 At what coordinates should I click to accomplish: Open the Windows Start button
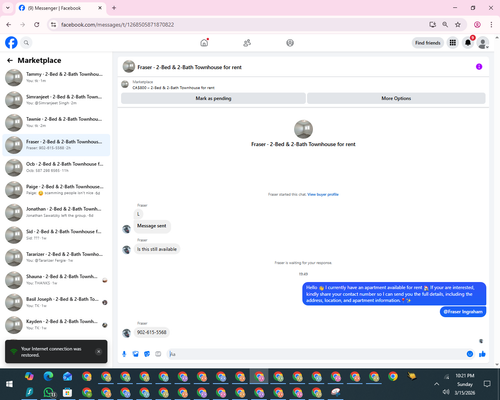[9, 384]
